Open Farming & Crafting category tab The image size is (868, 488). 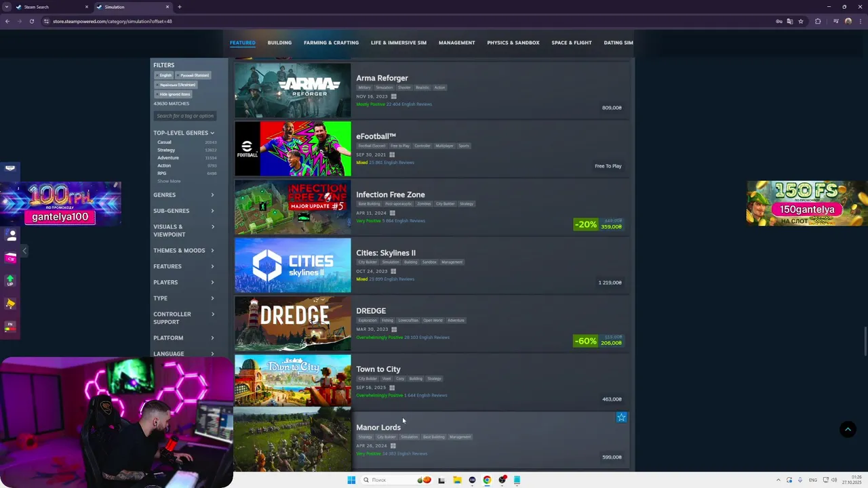click(x=331, y=43)
